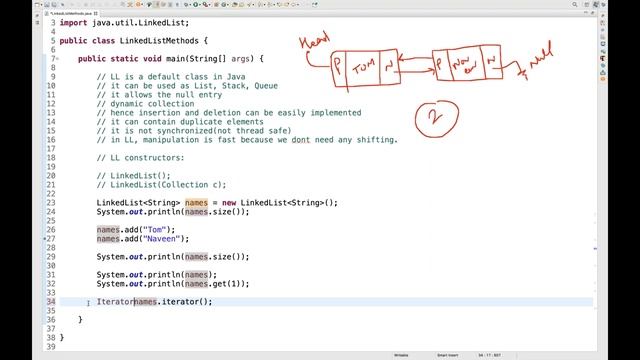This screenshot has width=640, height=360.
Task: Click the names.add("Naveen") statement
Action: pyautogui.click(x=143, y=239)
